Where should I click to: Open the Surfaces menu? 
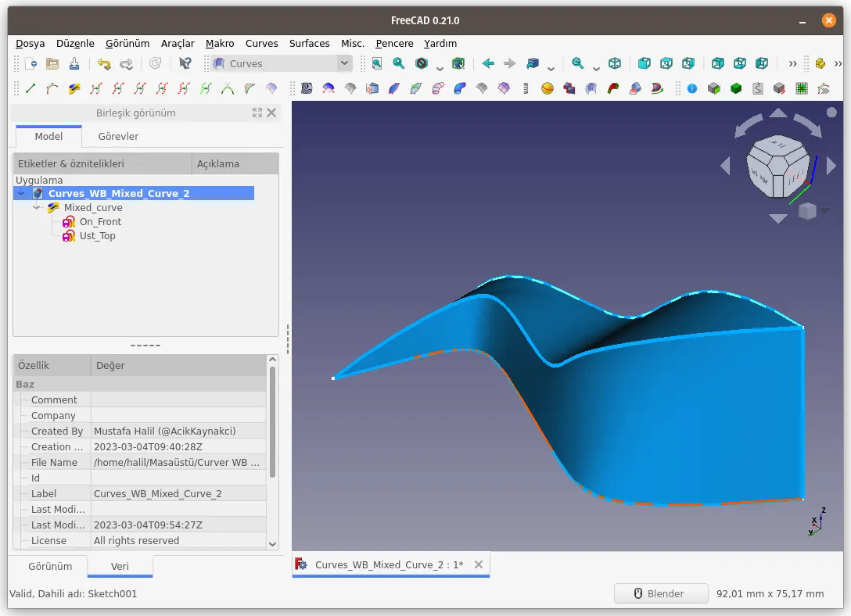pyautogui.click(x=309, y=43)
